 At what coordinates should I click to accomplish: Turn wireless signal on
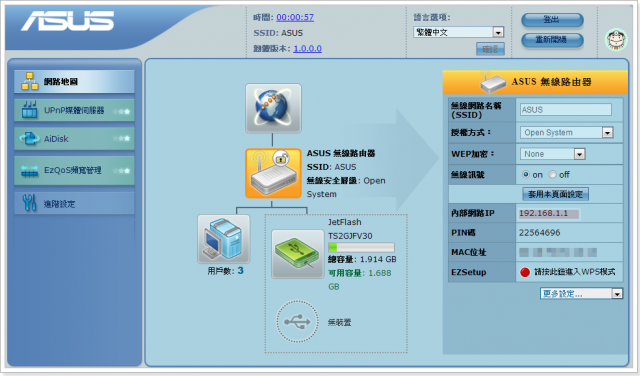[526, 174]
